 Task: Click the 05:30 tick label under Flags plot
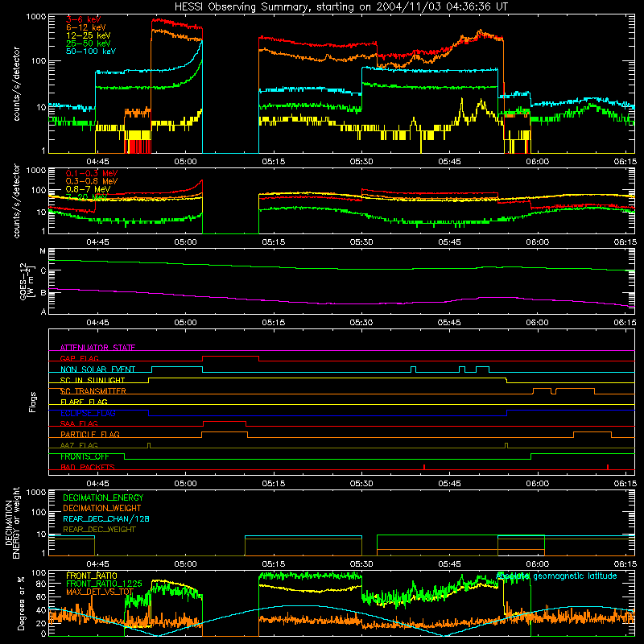pos(361,484)
